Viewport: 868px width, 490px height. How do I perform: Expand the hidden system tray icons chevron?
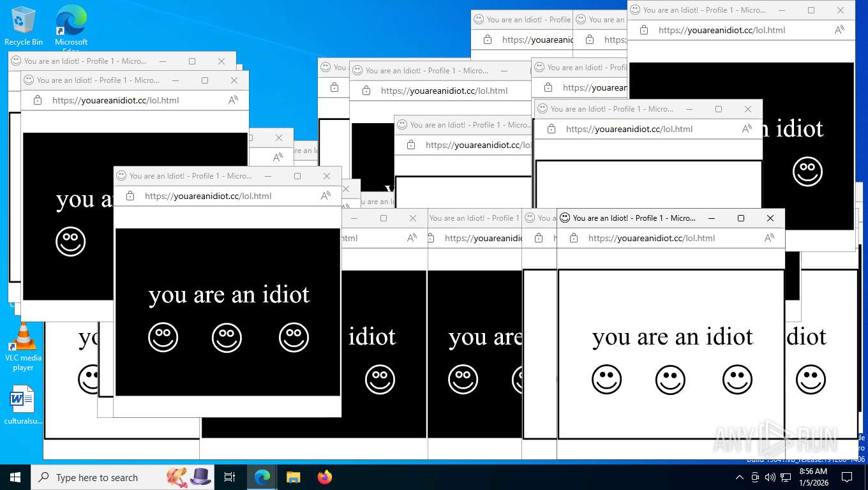click(x=740, y=477)
